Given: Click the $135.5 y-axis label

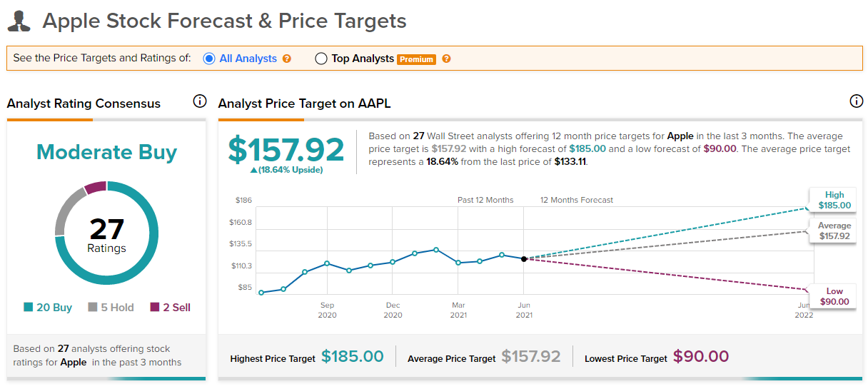Looking at the screenshot, I should (241, 244).
